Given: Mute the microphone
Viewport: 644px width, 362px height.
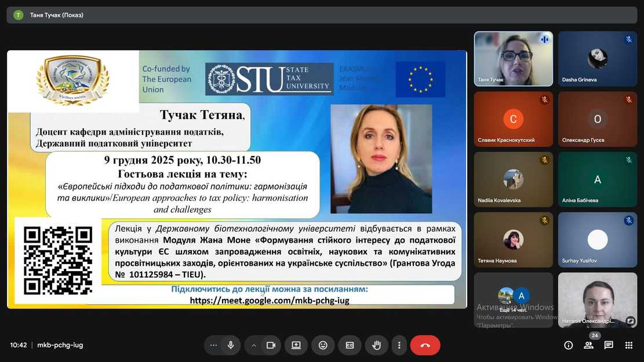Looking at the screenshot, I should point(230,345).
